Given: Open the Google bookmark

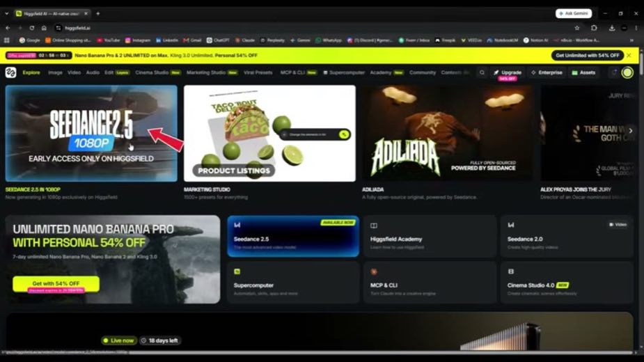Looking at the screenshot, I should point(29,40).
